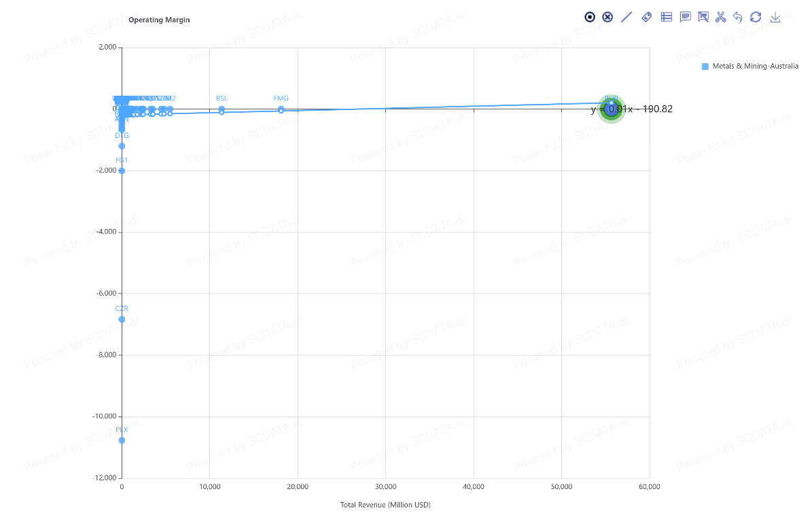The image size is (812, 519).
Task: Click the undo arrow icon
Action: [738, 17]
